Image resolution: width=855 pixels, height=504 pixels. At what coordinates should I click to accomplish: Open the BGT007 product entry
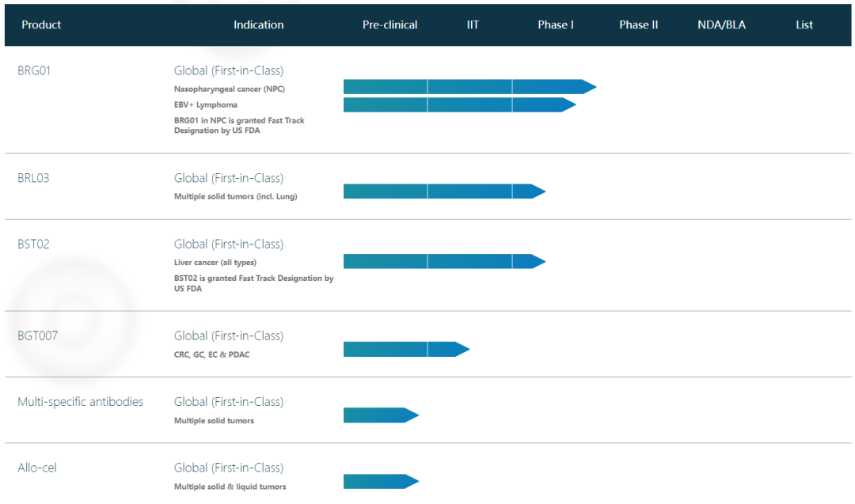pos(37,335)
